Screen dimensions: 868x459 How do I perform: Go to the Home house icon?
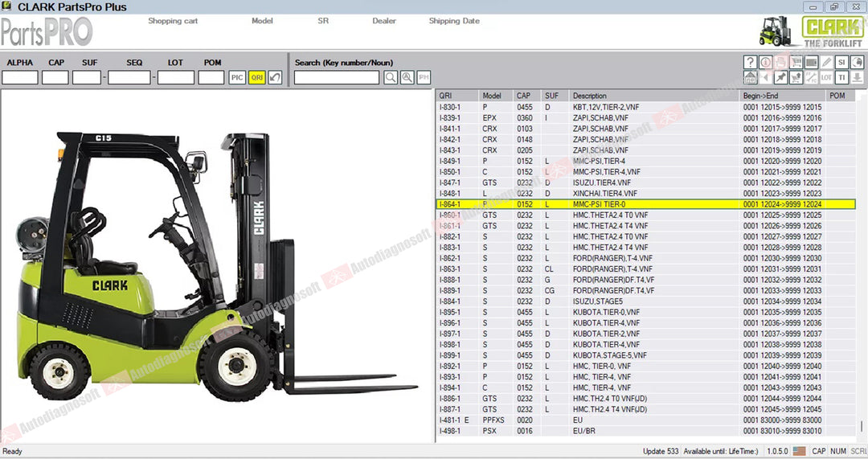(x=750, y=77)
